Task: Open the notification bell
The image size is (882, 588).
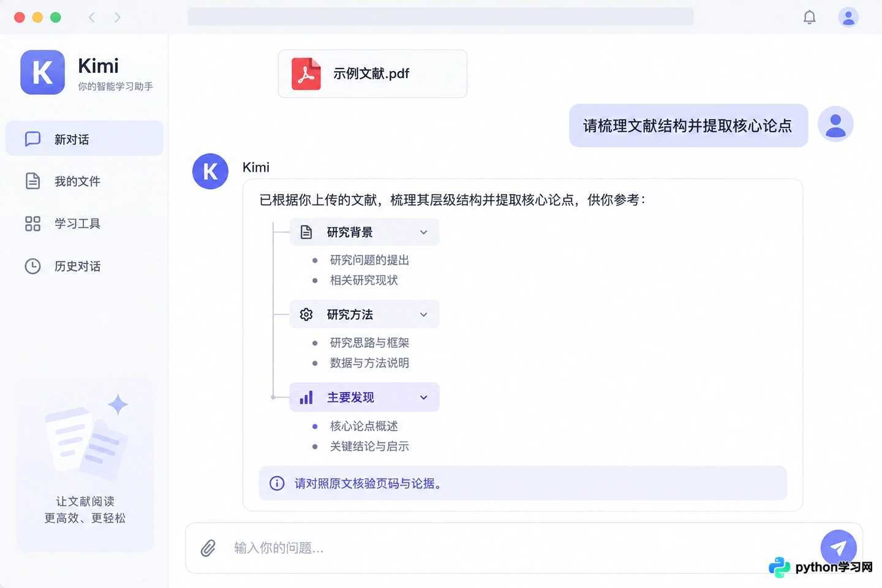Action: [809, 17]
